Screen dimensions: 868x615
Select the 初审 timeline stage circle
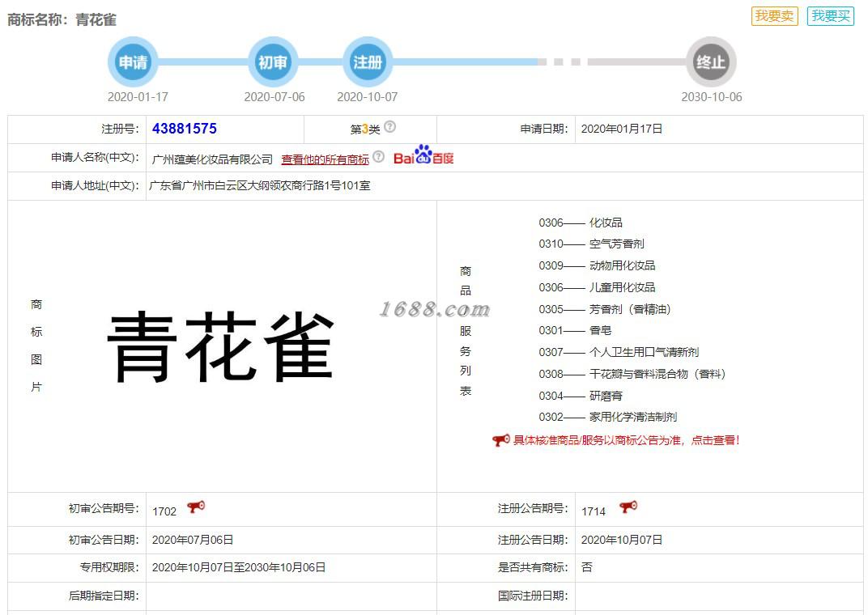(273, 62)
